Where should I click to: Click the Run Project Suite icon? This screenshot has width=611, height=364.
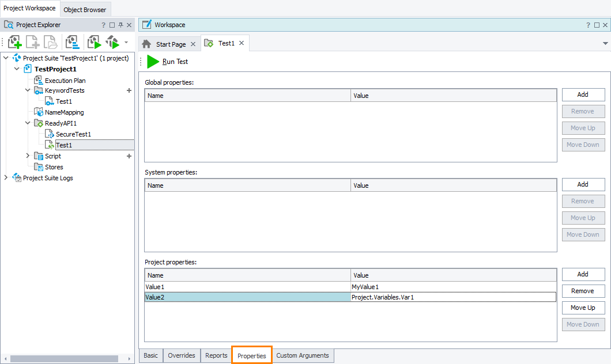pyautogui.click(x=113, y=42)
